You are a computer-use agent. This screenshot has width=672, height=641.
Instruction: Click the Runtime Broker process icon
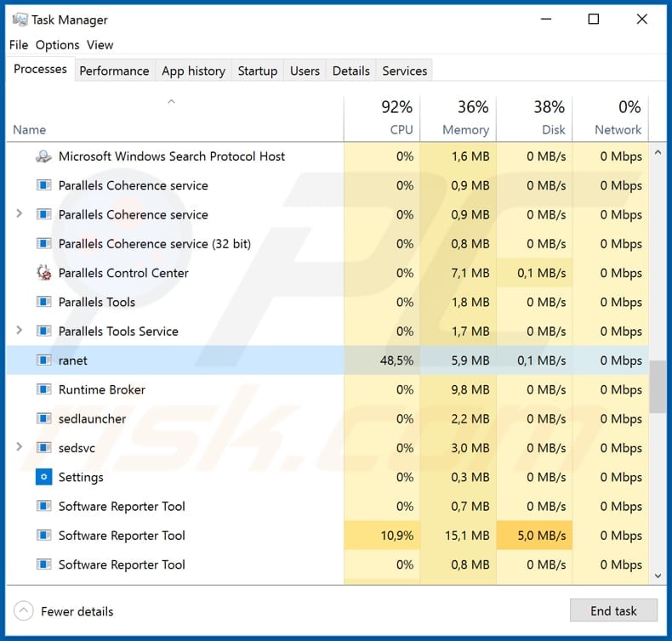(44, 389)
